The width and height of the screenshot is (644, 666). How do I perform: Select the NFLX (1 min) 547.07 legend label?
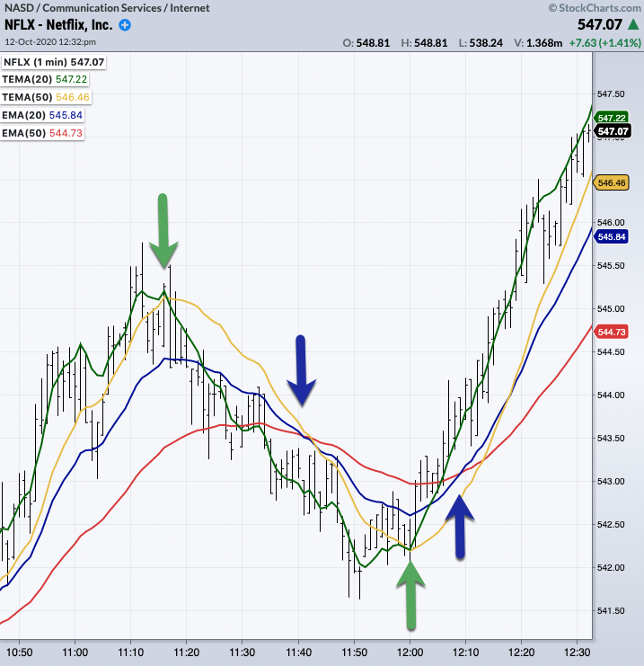54,62
